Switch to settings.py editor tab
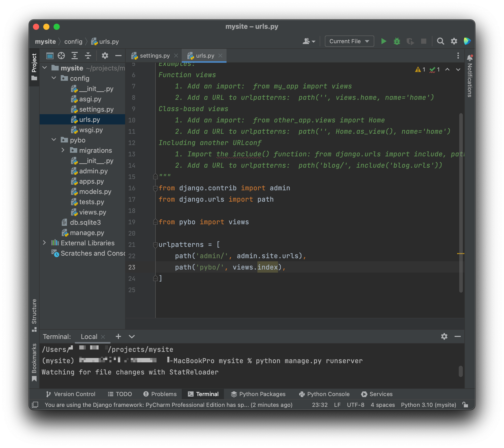 point(154,56)
